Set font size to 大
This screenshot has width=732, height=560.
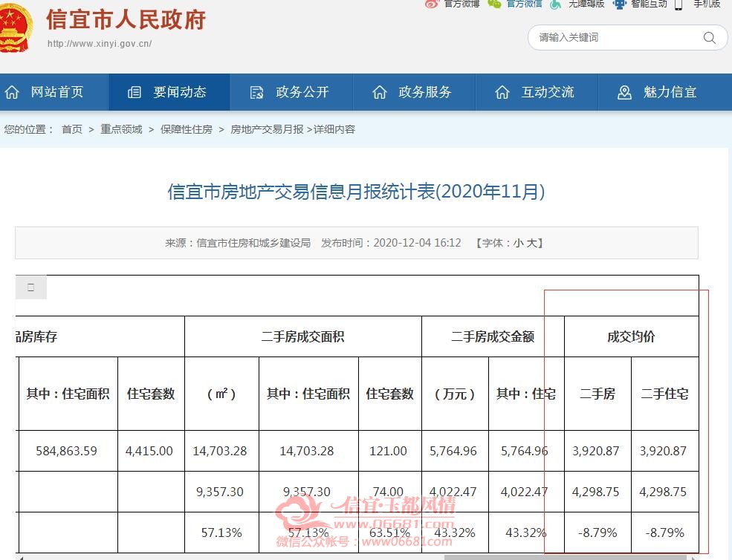pyautogui.click(x=531, y=243)
